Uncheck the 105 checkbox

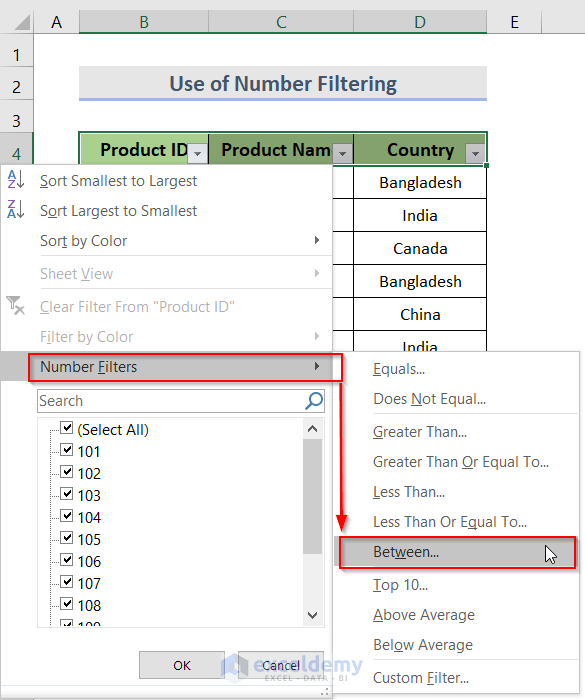67,538
